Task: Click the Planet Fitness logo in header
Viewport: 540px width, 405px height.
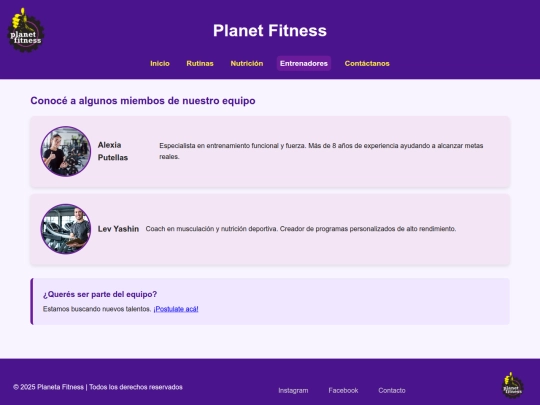Action: pos(26,30)
